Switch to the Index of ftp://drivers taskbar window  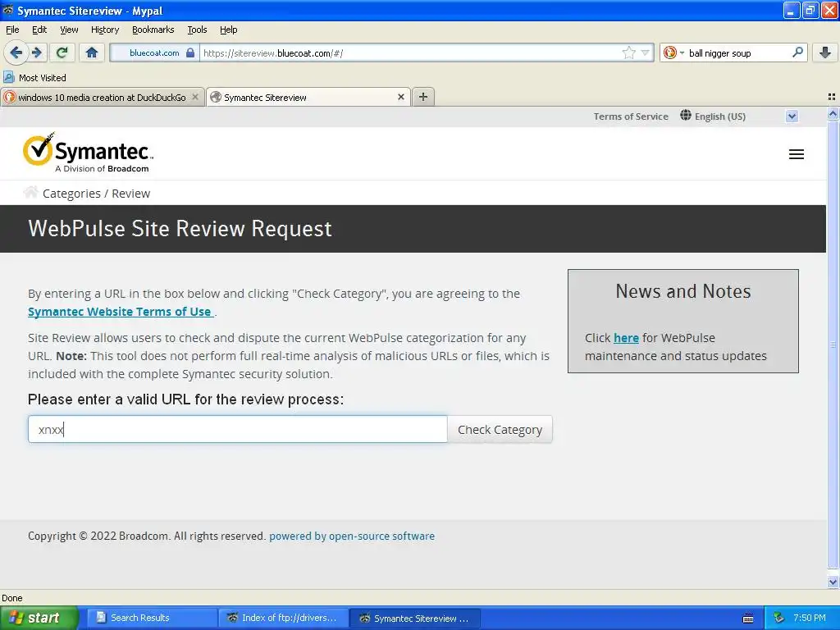[x=284, y=618]
